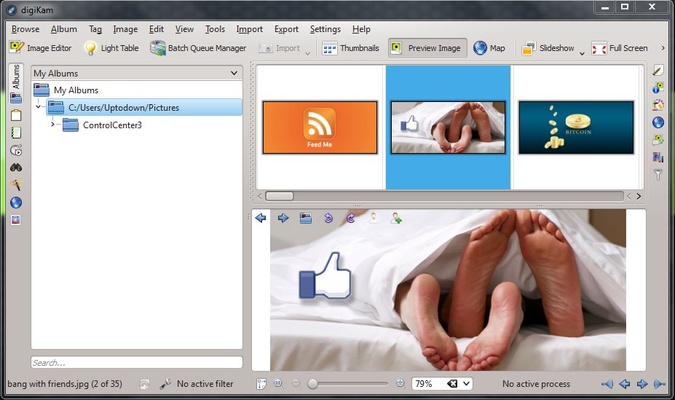675x400 pixels.
Task: Open the Settings menu
Action: coord(325,29)
